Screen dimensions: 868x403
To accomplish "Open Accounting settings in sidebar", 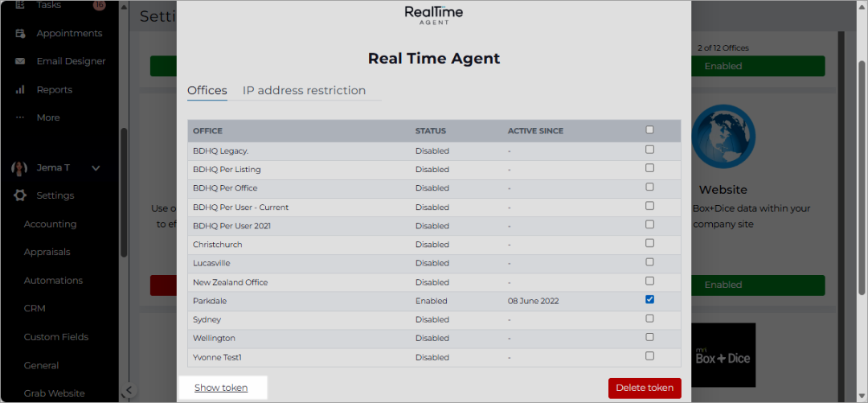I will tap(50, 224).
